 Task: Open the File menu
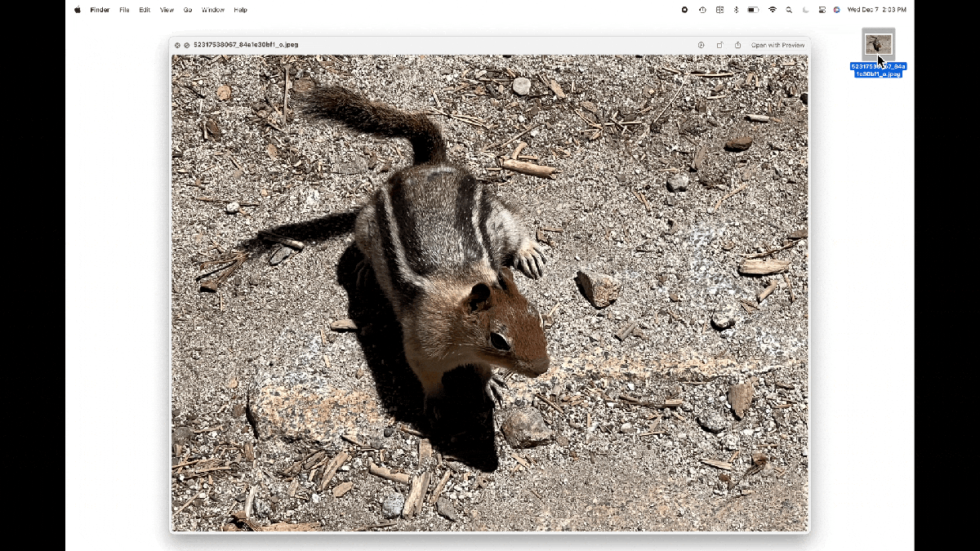[124, 10]
